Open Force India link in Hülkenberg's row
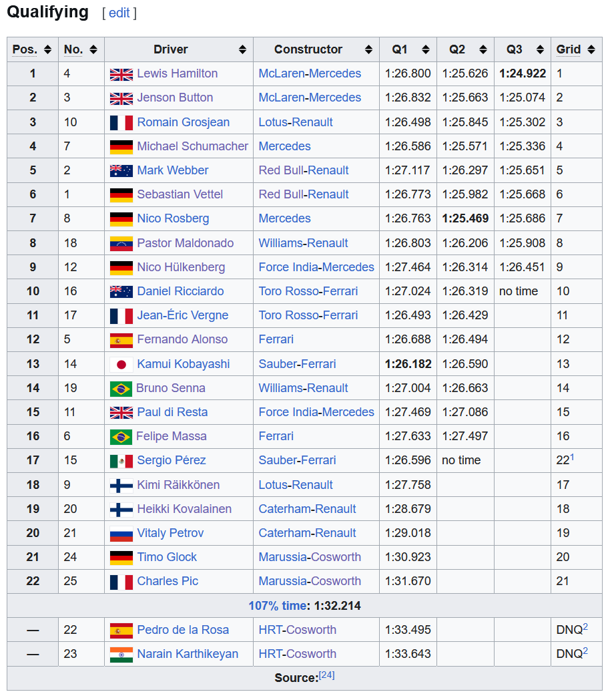 [288, 267]
